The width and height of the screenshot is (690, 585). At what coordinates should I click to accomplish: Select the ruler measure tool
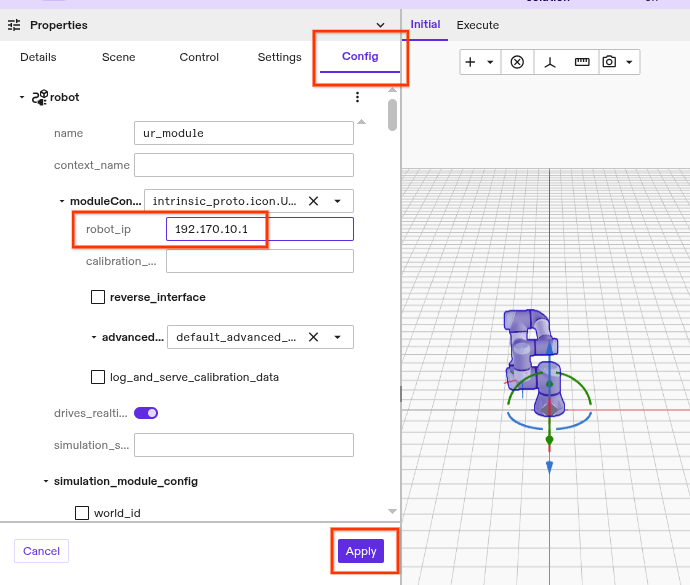(582, 62)
